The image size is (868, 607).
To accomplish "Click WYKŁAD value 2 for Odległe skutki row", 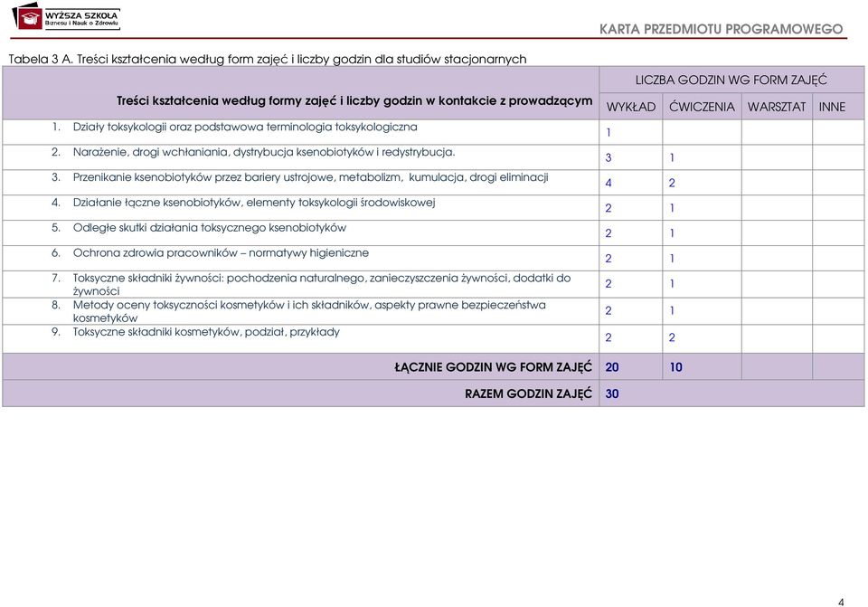I will tap(609, 233).
